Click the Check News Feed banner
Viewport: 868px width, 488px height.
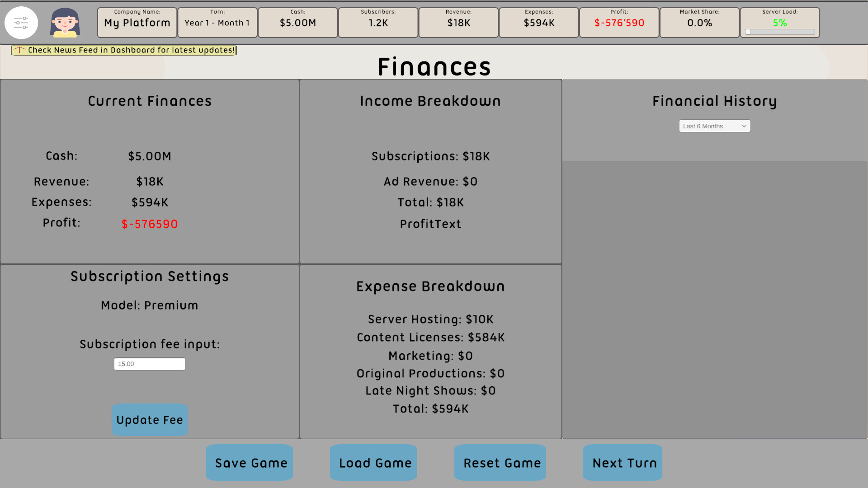click(x=123, y=50)
